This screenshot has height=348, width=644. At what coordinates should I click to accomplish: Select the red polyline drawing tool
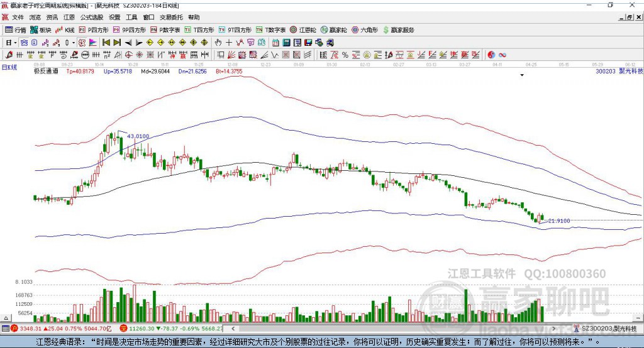point(240,43)
